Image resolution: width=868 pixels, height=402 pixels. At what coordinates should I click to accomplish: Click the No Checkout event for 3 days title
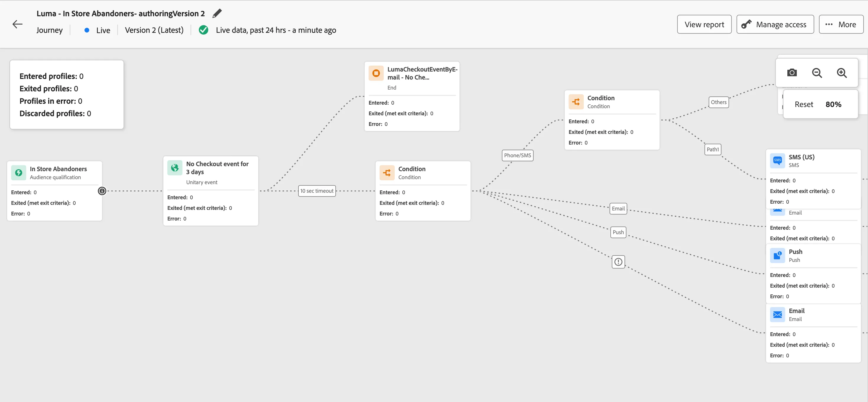[217, 168]
